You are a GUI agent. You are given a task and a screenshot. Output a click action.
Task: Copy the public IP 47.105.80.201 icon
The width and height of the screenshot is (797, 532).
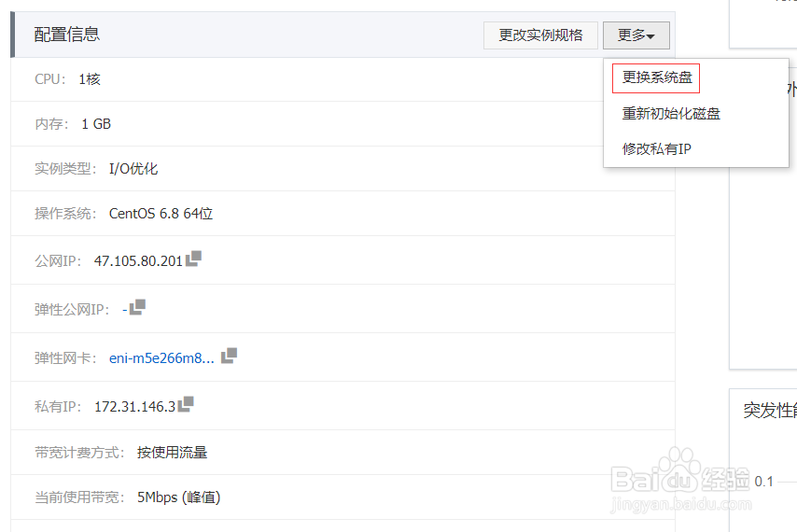pyautogui.click(x=194, y=259)
